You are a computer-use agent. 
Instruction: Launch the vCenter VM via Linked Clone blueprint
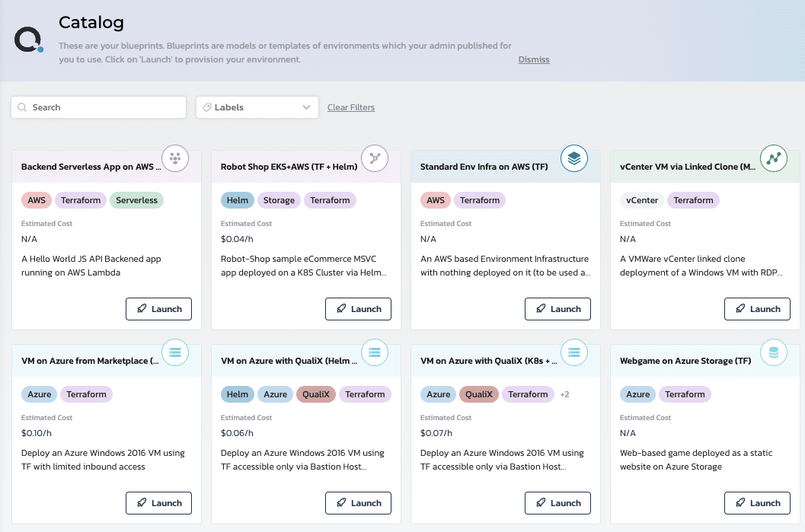[757, 309]
